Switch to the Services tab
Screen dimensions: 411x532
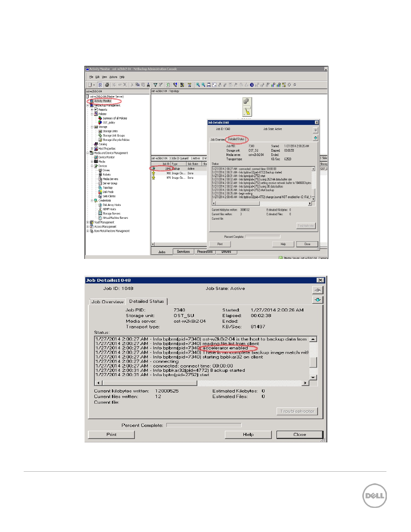point(183,252)
